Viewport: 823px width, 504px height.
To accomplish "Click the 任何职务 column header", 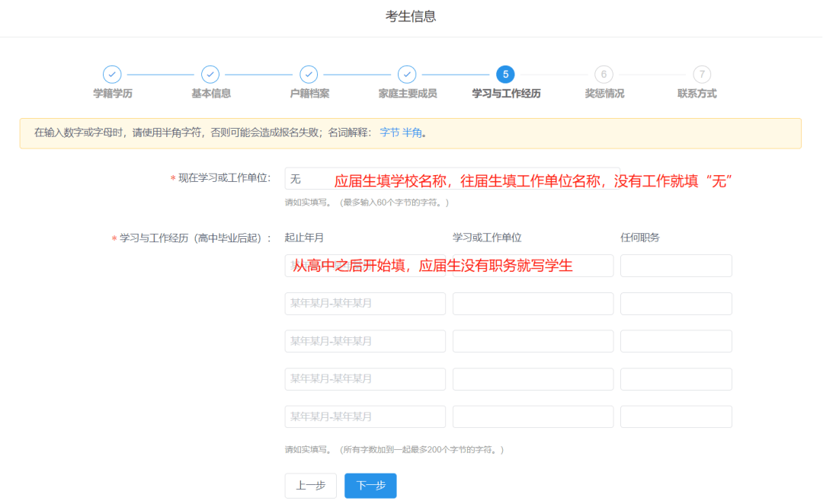I will point(640,238).
